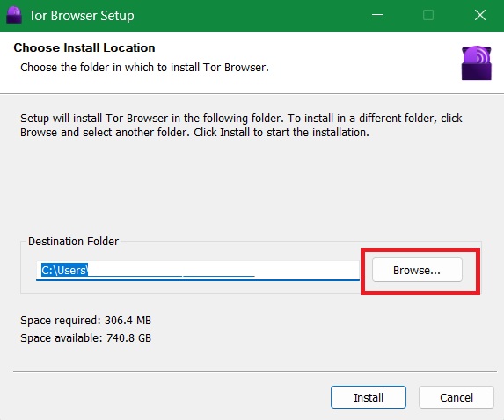Click 'Choose the folder in which to install' subtitle
The image size is (504, 420).
144,68
